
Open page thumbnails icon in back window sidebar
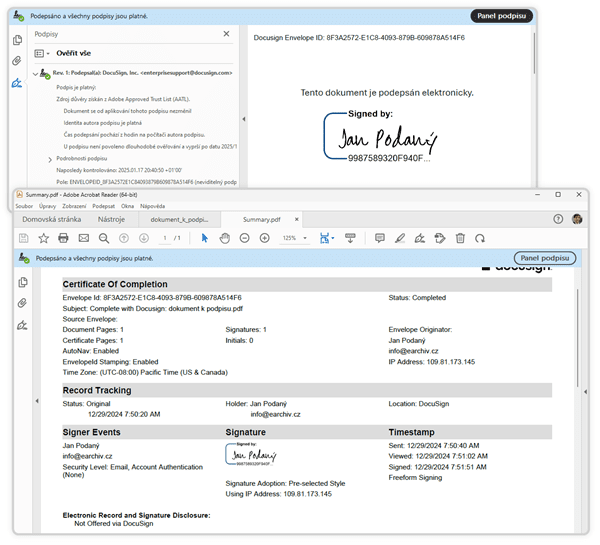coord(17,40)
